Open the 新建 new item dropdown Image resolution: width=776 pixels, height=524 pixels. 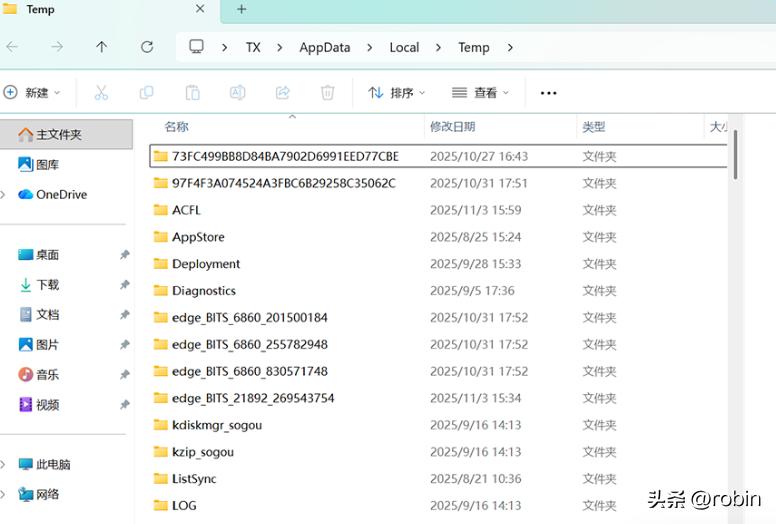pos(32,93)
